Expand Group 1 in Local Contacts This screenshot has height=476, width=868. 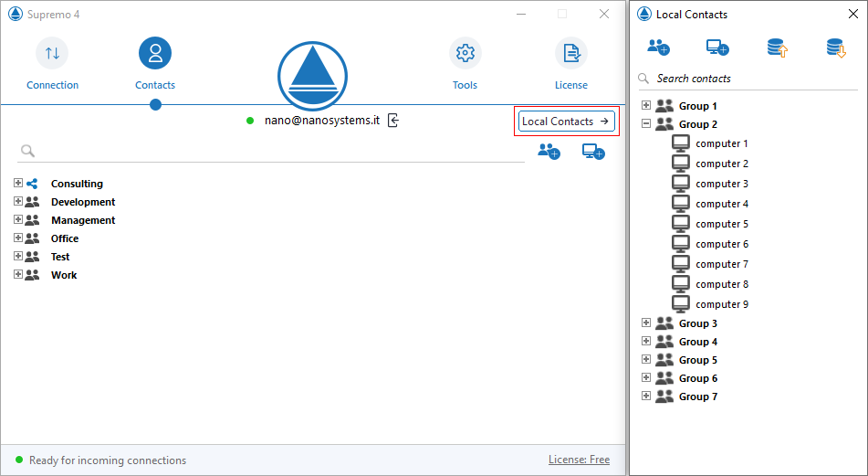coord(645,105)
